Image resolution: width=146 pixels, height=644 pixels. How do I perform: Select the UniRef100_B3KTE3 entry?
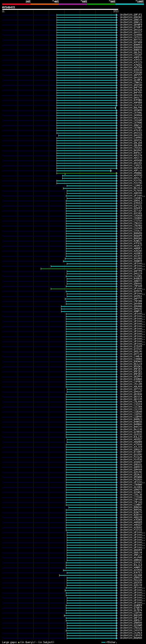[x=131, y=572]
